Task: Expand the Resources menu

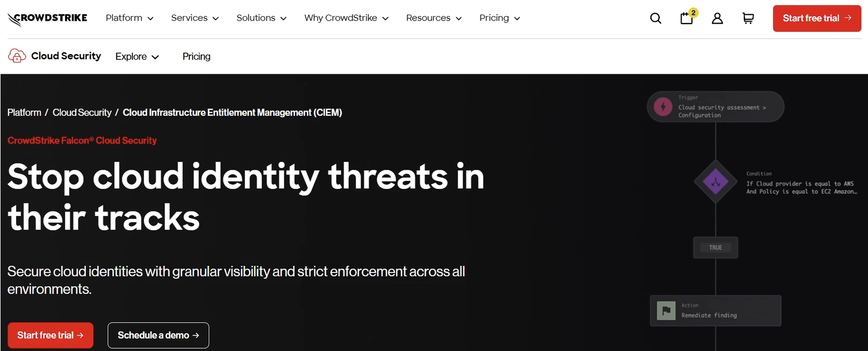Action: [434, 18]
